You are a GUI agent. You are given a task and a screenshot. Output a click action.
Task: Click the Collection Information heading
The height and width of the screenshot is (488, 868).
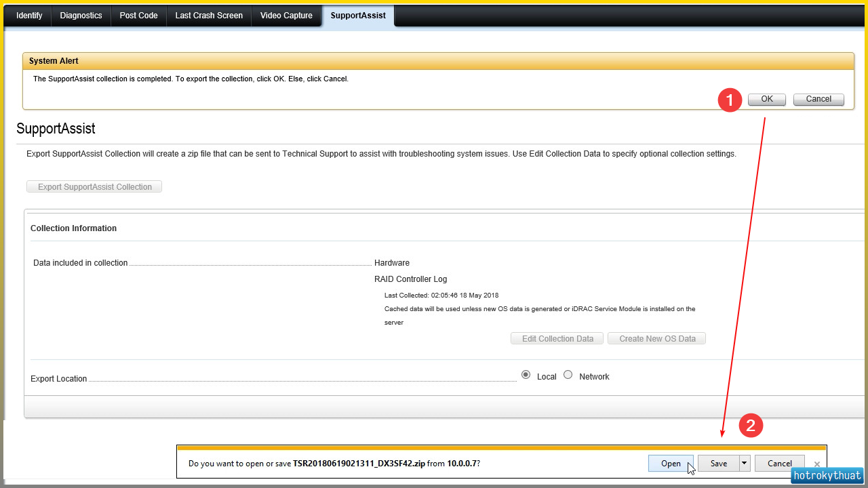click(x=73, y=228)
